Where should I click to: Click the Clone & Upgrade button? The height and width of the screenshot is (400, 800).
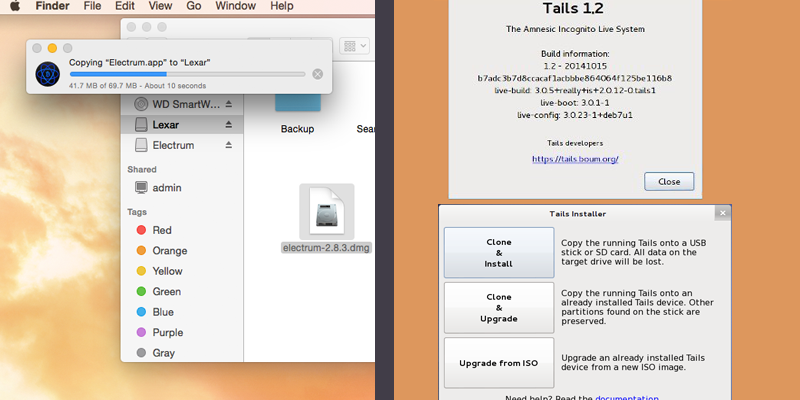click(x=499, y=308)
